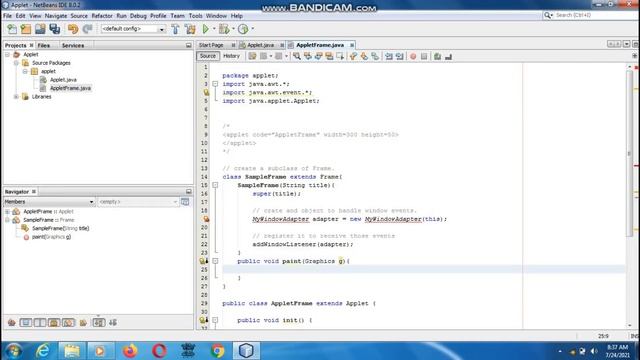Click the Find Next Occurrence icon
Screen dimensions: 640x360
click(x=319, y=56)
